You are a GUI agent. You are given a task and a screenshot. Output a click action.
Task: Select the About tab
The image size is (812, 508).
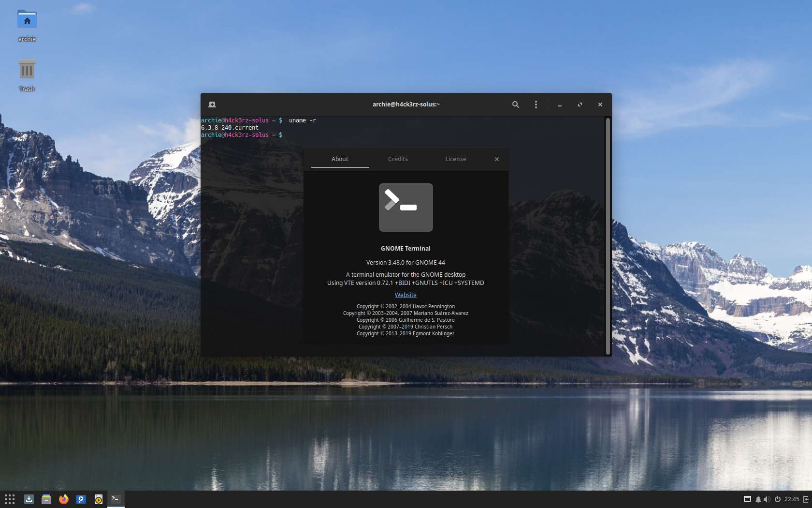[x=340, y=159]
